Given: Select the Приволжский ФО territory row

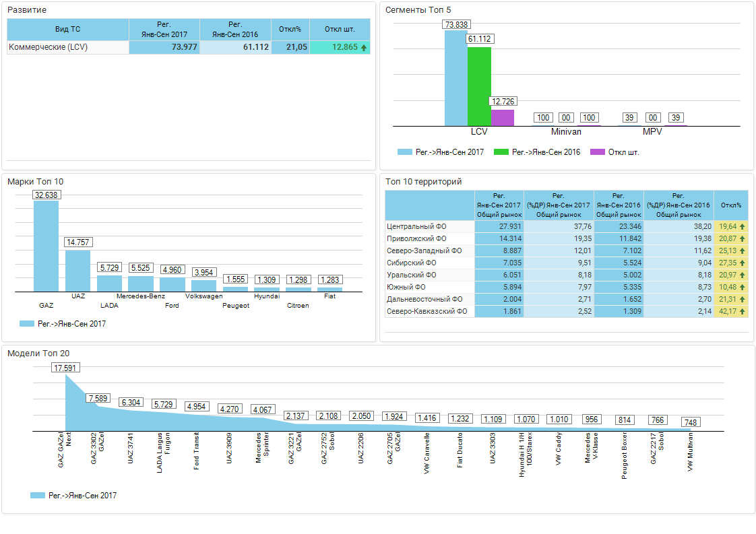Looking at the screenshot, I should 417,239.
